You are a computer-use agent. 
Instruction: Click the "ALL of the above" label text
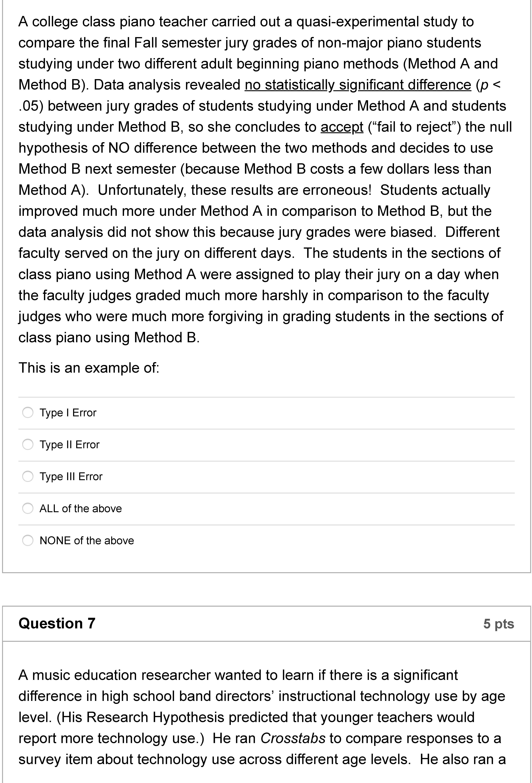(x=81, y=509)
